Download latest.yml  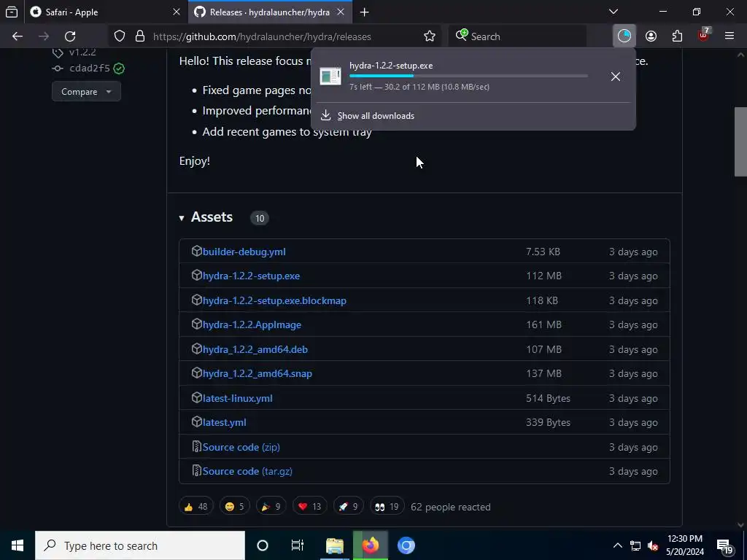(224, 422)
